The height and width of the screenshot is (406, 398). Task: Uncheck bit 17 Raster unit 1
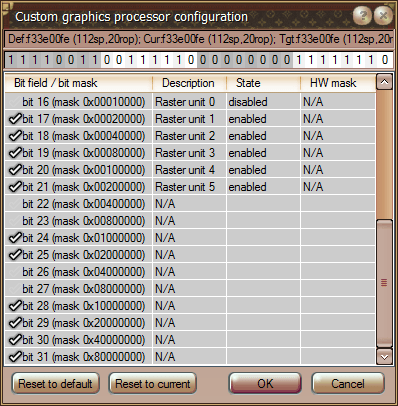[x=15, y=119]
